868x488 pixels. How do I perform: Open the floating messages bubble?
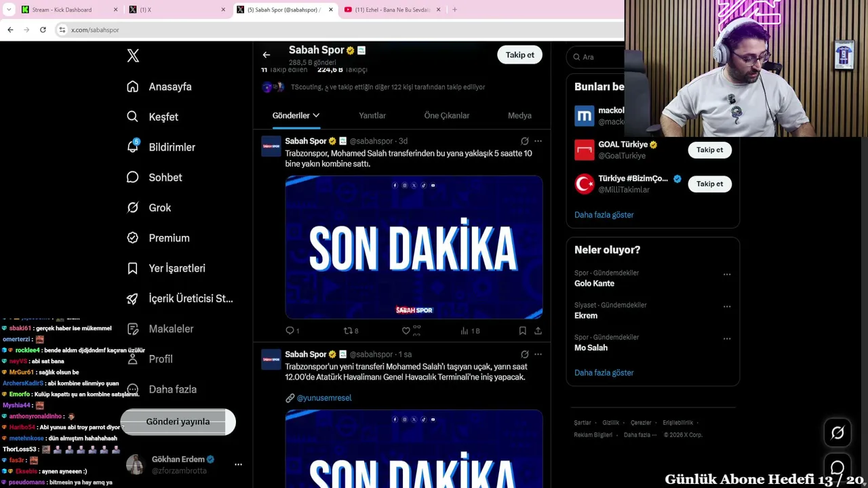837,468
